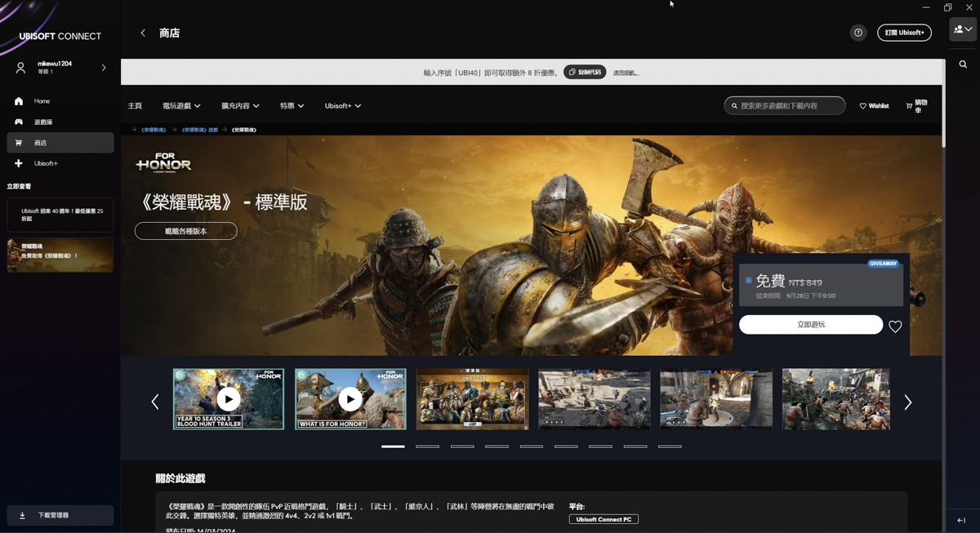Go to 主頁 store tab
Image resolution: width=980 pixels, height=533 pixels.
pyautogui.click(x=135, y=106)
